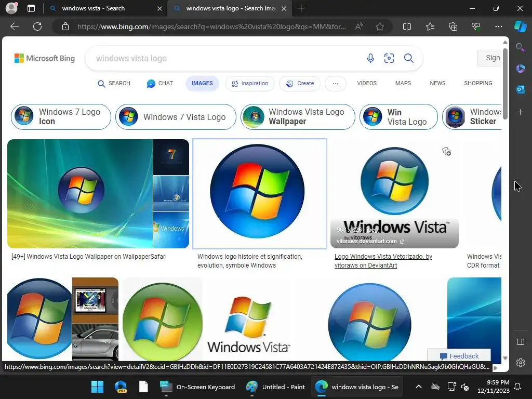
Task: Select Windows 7 Vista Logo suggestion
Action: tap(176, 117)
